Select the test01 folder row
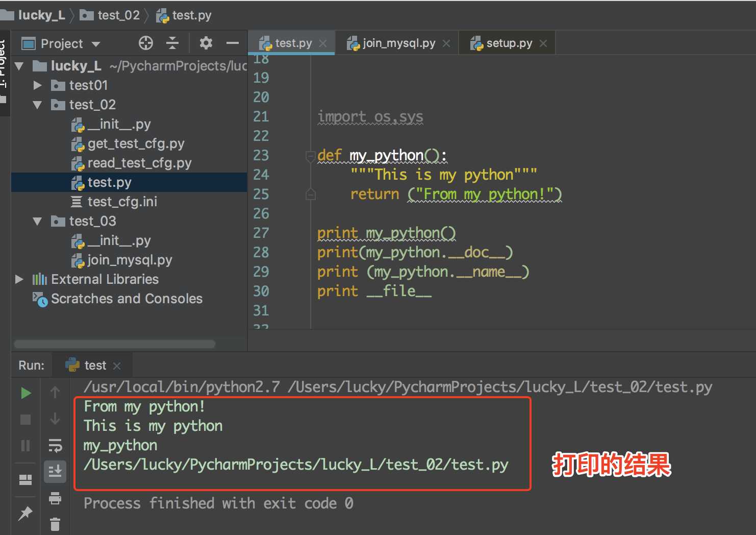Screen dimensions: 756x535 tap(129, 85)
